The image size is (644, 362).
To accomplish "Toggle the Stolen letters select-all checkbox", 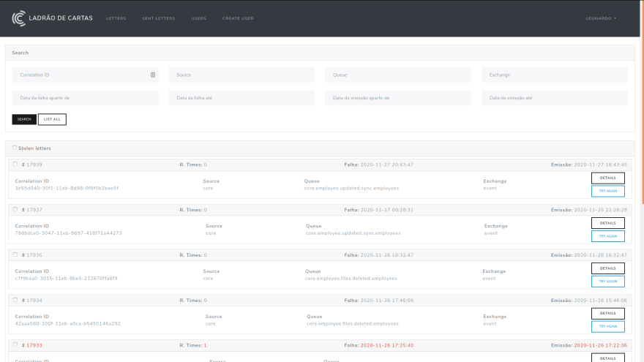I will tap(15, 148).
